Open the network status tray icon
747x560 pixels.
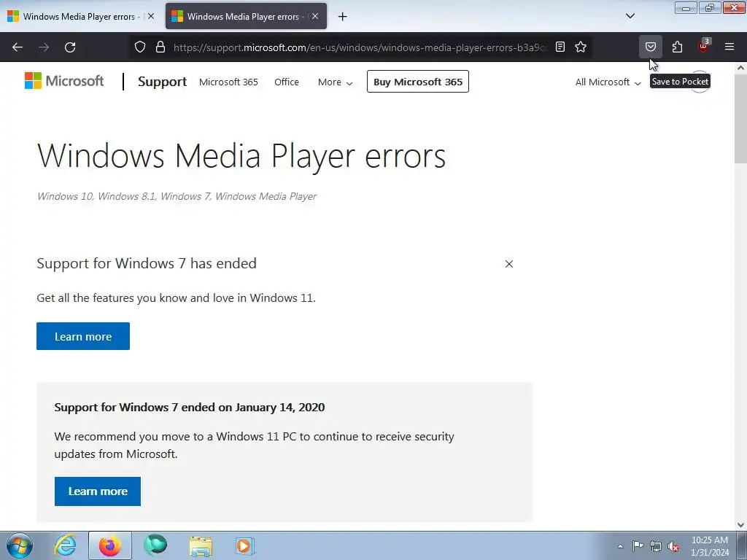pos(656,547)
